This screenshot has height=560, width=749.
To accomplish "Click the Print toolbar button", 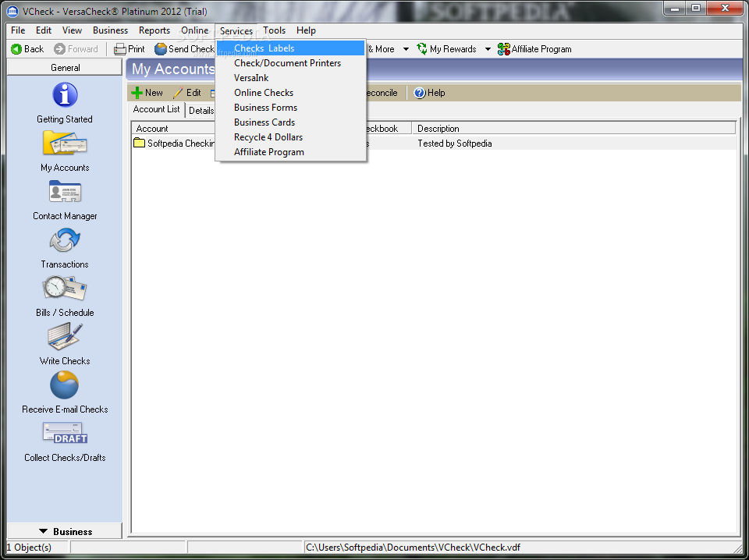I will point(130,49).
